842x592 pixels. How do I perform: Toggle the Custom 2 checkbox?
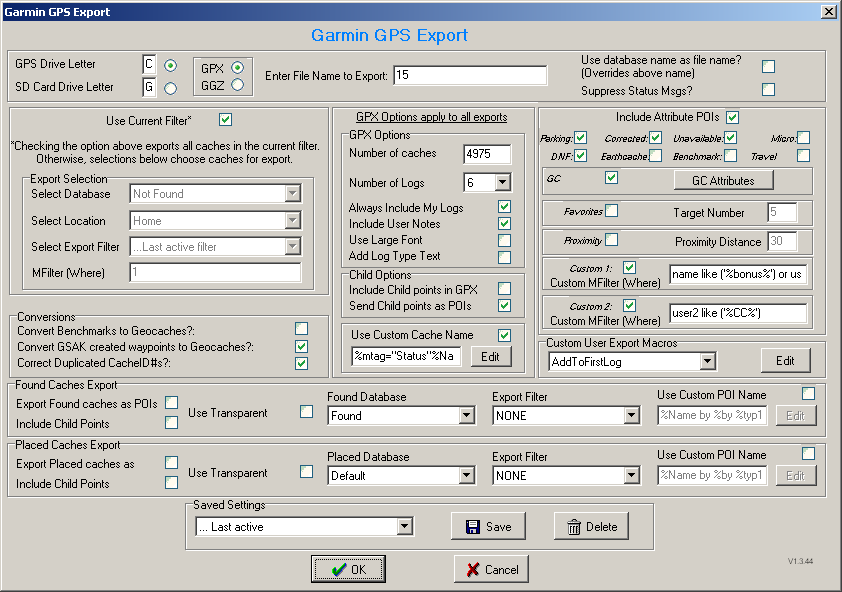pos(629,305)
